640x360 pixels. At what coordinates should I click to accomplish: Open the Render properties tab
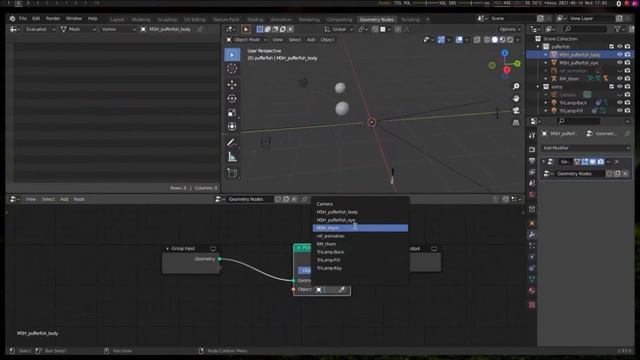pyautogui.click(x=532, y=150)
